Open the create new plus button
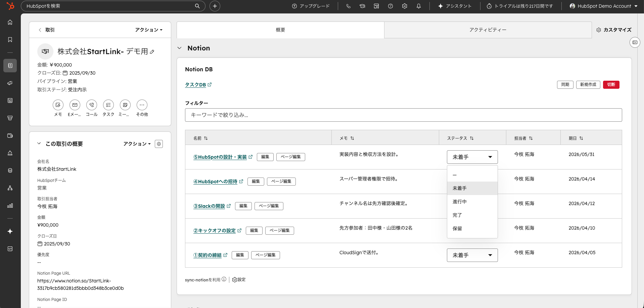Screen dimensions: 644x308 tap(215, 6)
